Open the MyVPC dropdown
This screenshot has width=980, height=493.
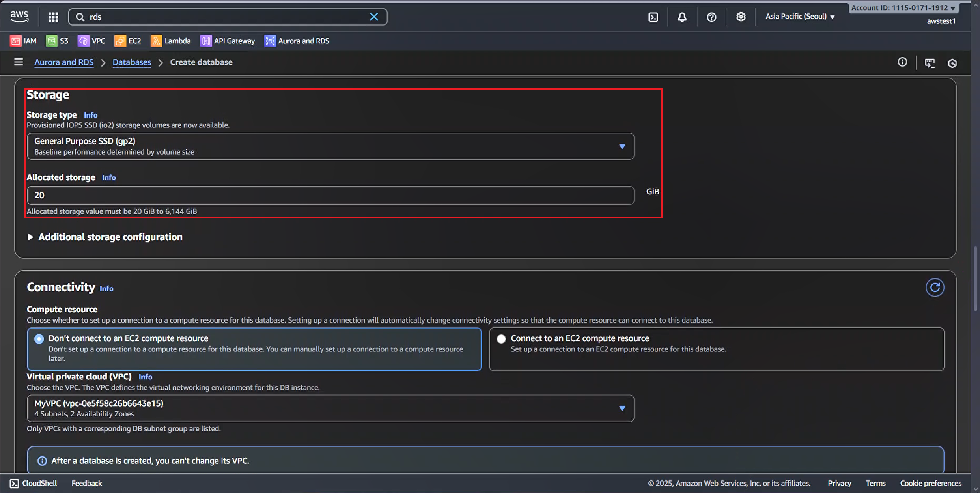click(330, 408)
